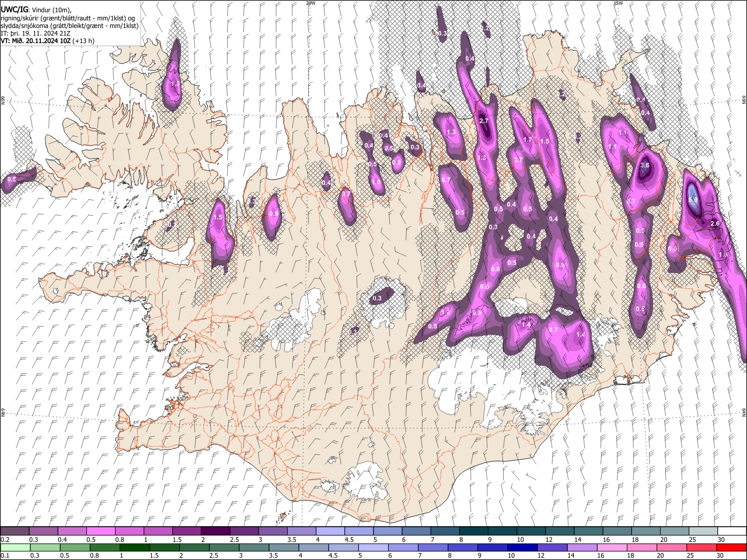
Task: Click the '20W' longitude label
Action: click(x=310, y=3)
